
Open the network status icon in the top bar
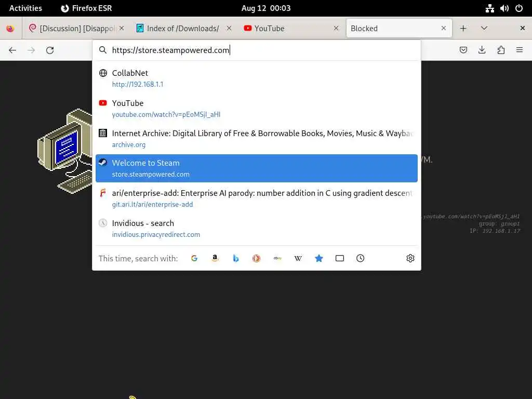point(489,8)
